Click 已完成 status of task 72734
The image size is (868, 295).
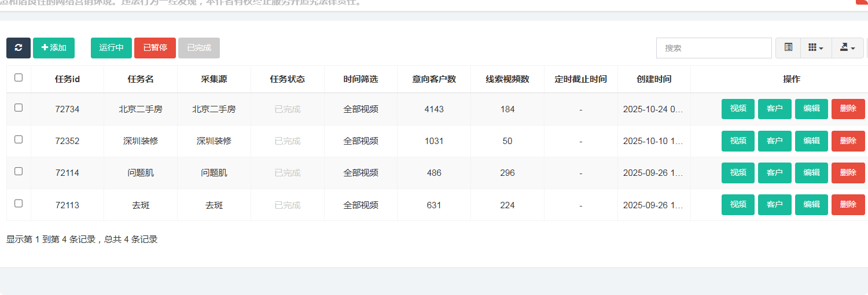pos(288,109)
